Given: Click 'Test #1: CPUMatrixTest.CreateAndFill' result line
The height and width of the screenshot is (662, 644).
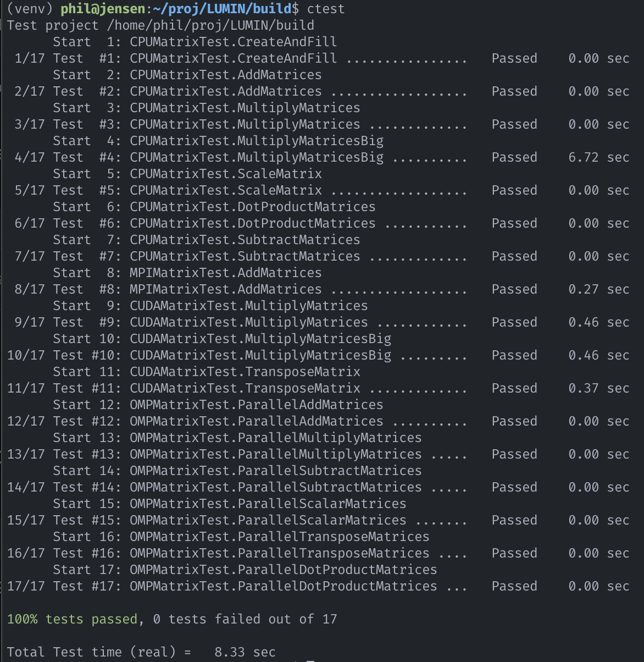Looking at the screenshot, I should (322, 58).
